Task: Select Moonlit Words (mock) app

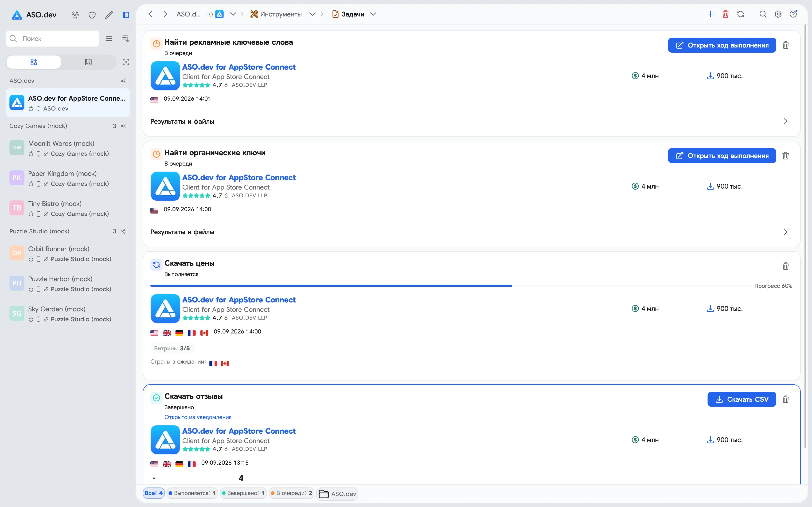Action: click(x=68, y=148)
